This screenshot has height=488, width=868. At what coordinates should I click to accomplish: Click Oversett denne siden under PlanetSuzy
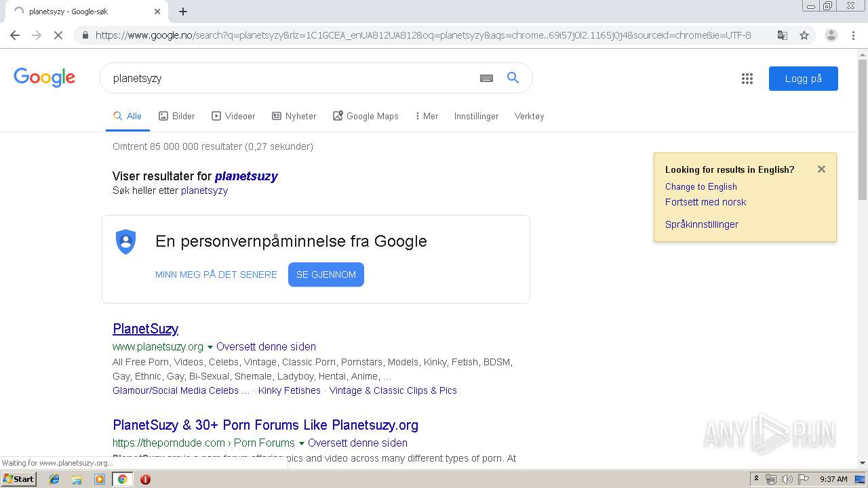[x=266, y=346]
